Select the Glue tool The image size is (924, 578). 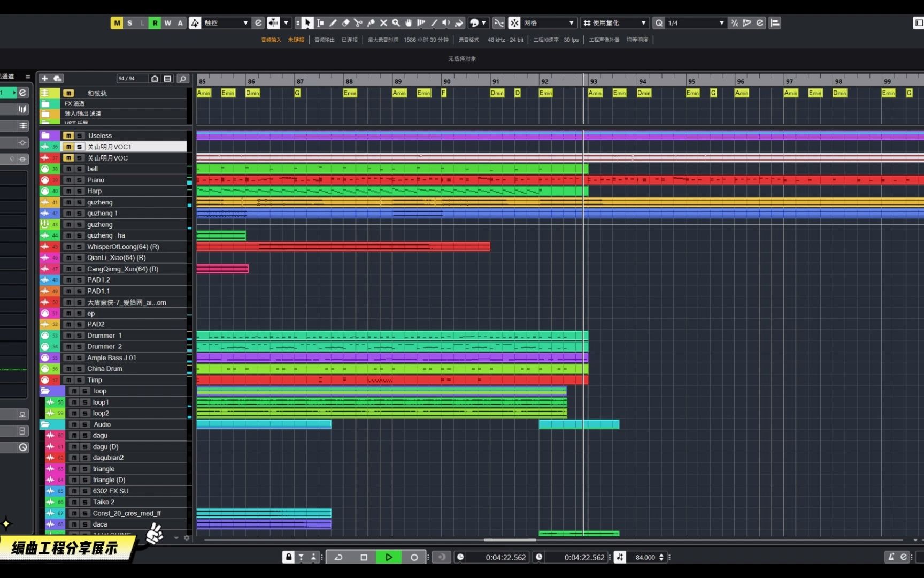tap(371, 23)
